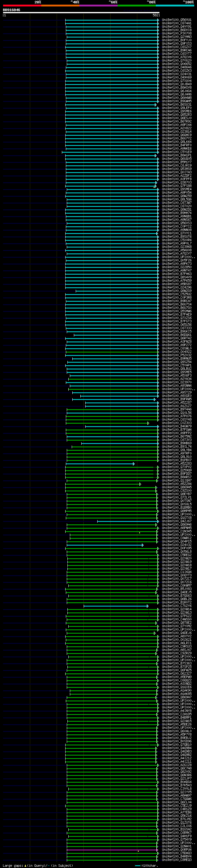Select hit label UniRef100_O49069
The image size is (197, 868).
point(177,78)
